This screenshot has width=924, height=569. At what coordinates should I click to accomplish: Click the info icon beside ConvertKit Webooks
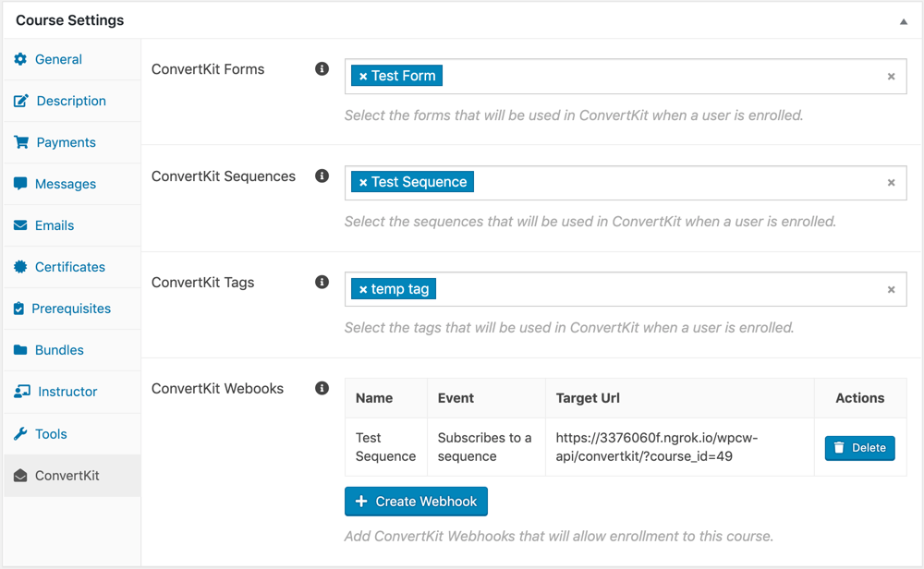322,388
